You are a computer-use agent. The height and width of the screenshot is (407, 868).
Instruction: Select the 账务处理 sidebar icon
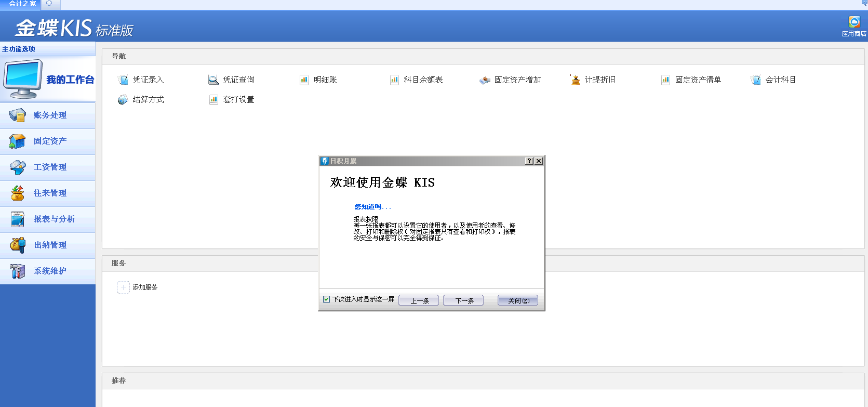click(x=18, y=115)
